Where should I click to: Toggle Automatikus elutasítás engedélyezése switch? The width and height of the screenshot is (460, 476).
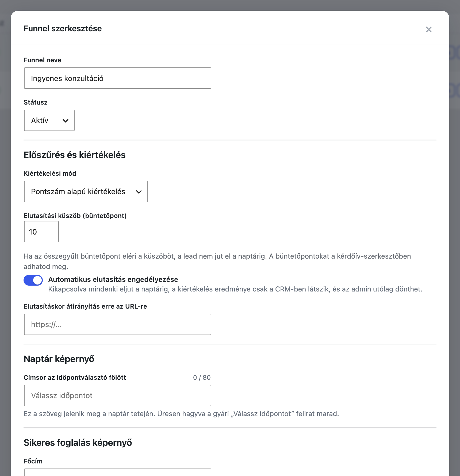point(33,280)
